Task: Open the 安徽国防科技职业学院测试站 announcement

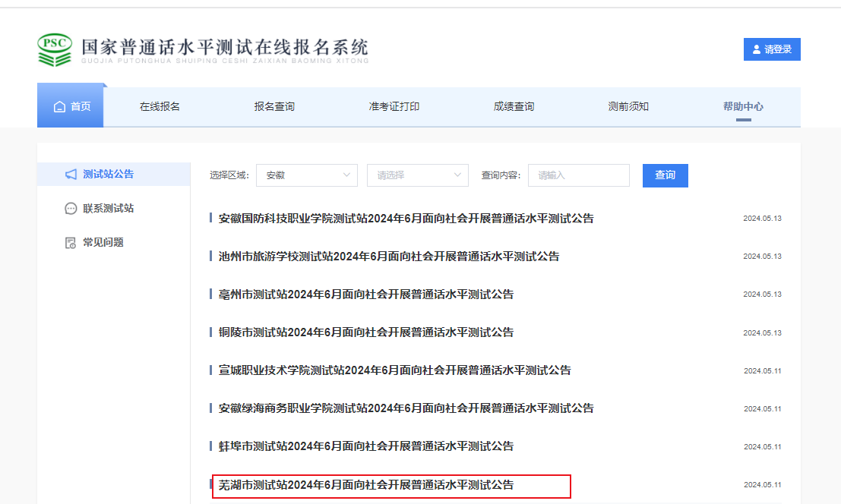Action: [406, 219]
